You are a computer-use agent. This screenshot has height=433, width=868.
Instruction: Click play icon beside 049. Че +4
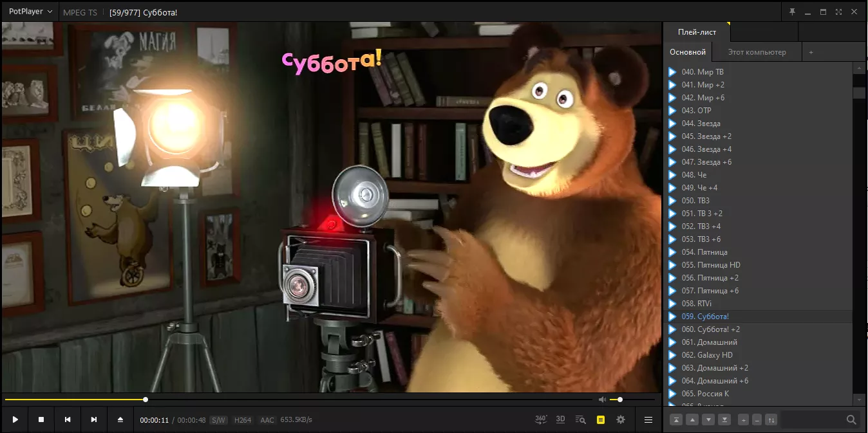click(x=672, y=188)
